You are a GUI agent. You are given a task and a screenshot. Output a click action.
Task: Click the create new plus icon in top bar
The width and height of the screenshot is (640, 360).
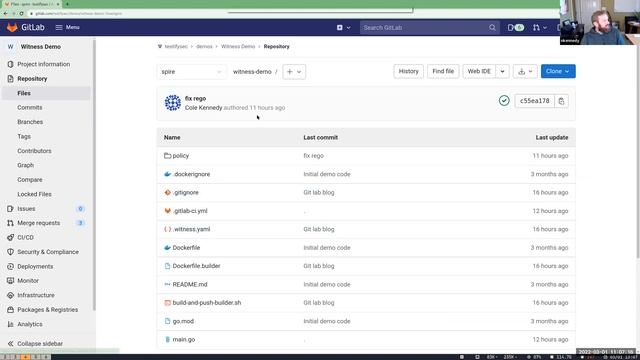340,28
